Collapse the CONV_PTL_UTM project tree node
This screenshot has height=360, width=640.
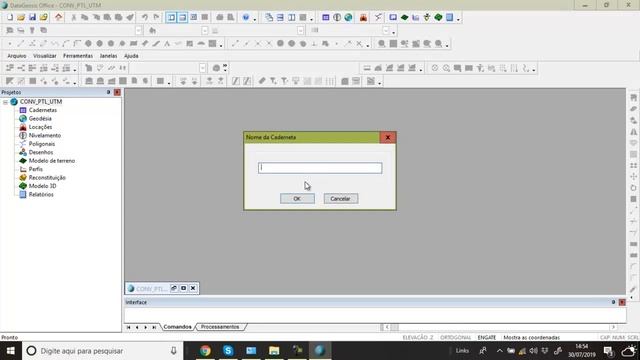(6, 102)
